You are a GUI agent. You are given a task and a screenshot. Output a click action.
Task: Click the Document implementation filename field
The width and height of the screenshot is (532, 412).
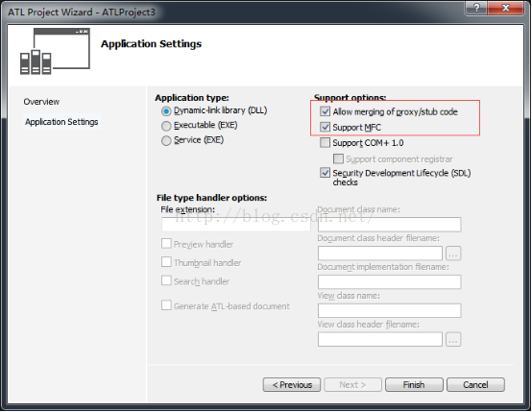390,282
